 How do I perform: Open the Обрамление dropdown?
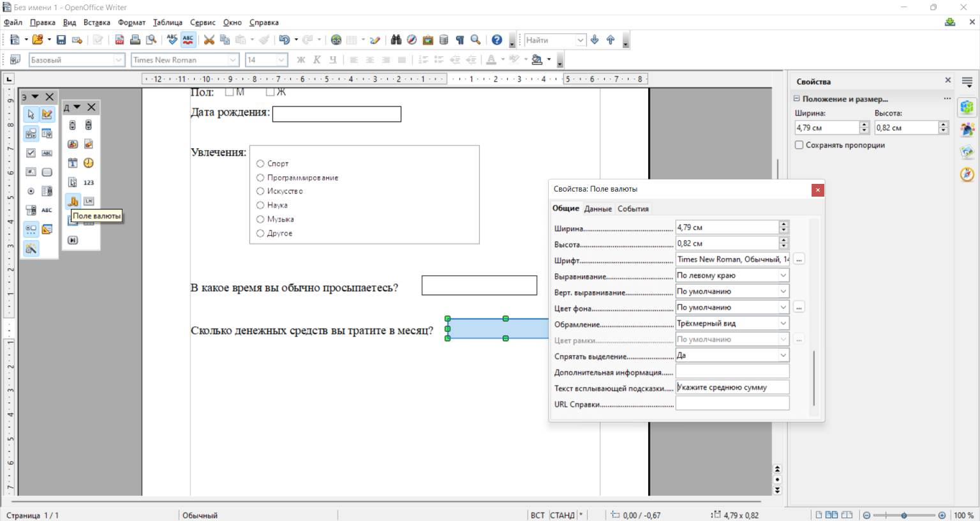pyautogui.click(x=783, y=323)
